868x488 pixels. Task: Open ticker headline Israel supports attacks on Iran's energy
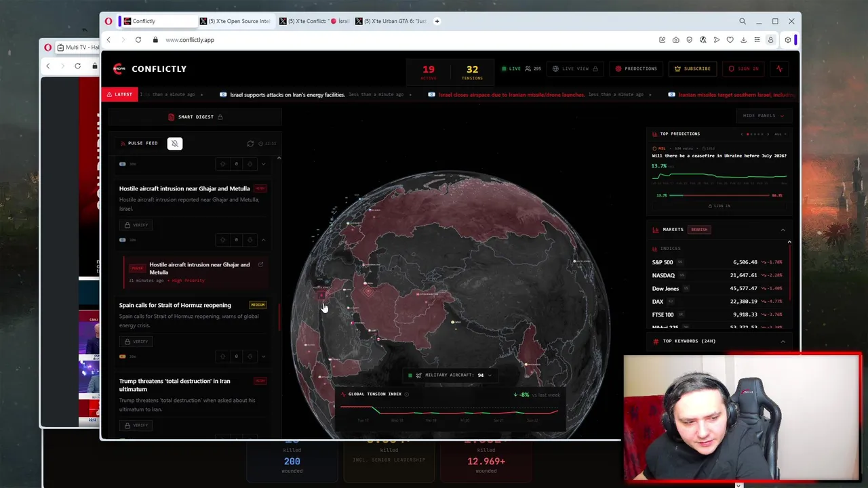[288, 95]
